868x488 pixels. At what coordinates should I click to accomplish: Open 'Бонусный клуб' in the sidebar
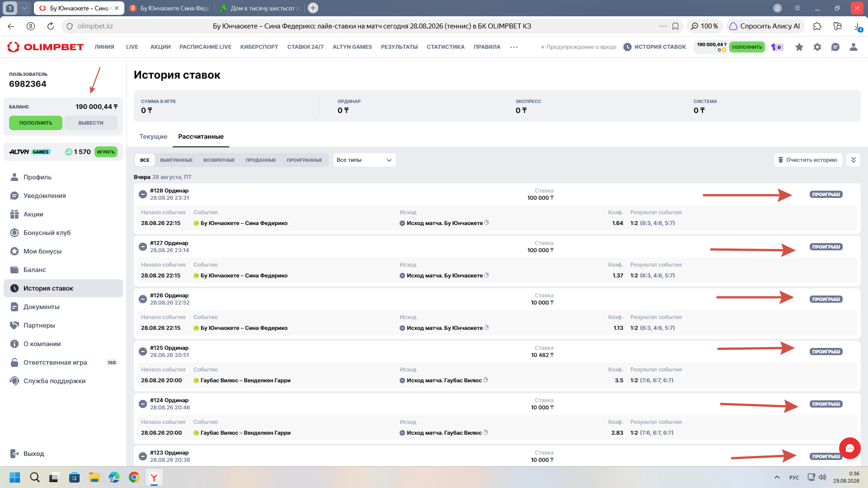coord(63,233)
